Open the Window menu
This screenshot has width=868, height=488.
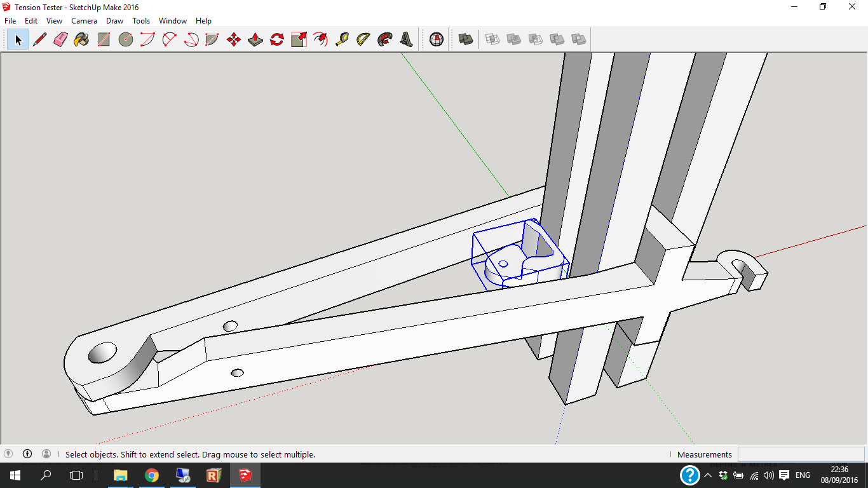pyautogui.click(x=173, y=21)
